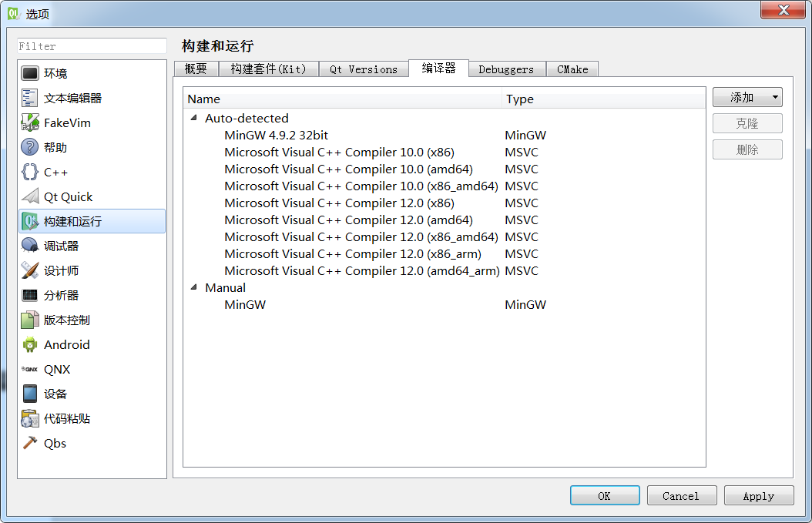The width and height of the screenshot is (812, 523).
Task: Focus the Filter search field
Action: [92, 46]
